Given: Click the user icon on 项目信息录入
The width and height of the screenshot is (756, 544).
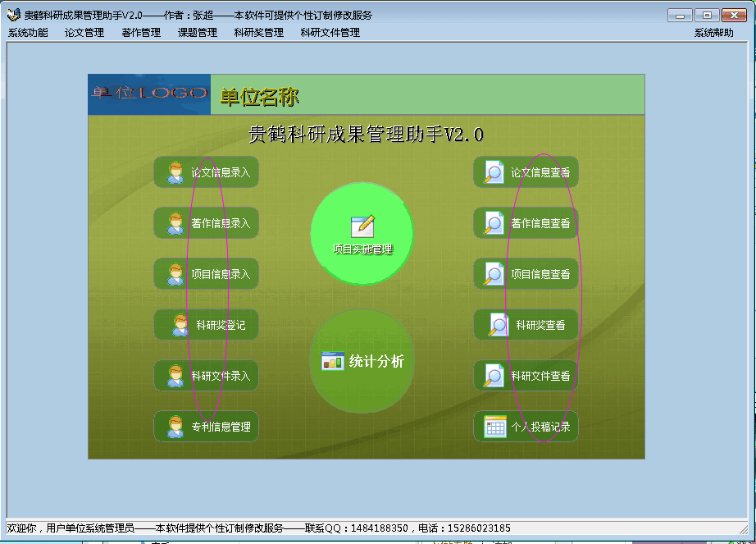Looking at the screenshot, I should click(175, 274).
